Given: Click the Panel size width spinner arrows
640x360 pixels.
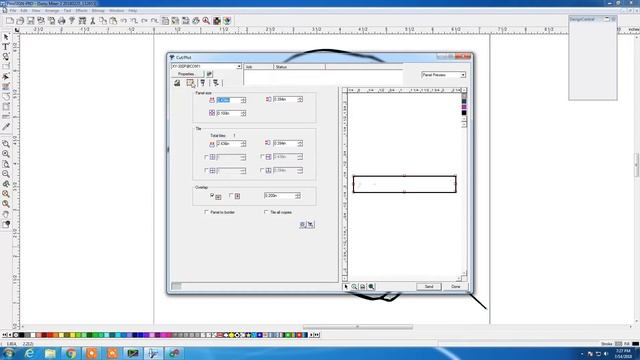Looking at the screenshot, I should (243, 100).
